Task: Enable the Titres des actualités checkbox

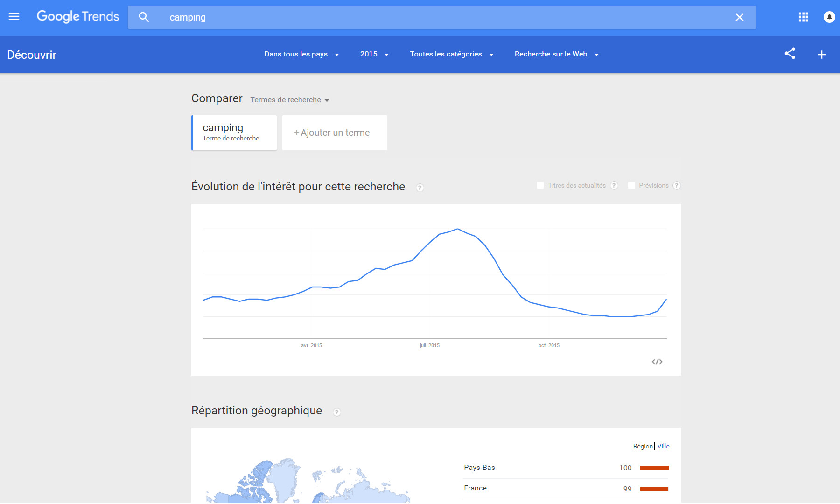Action: (540, 185)
